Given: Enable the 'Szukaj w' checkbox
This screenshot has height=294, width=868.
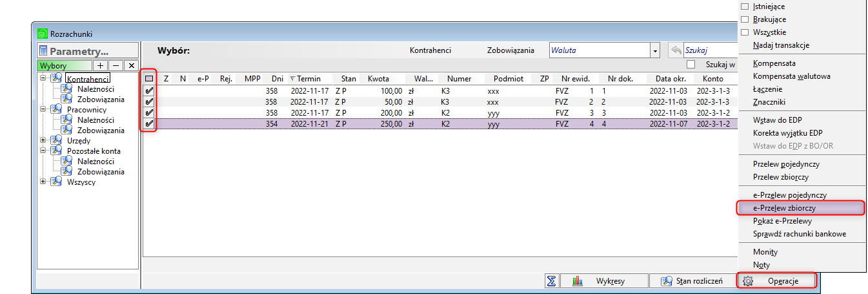Looking at the screenshot, I should click(691, 64).
